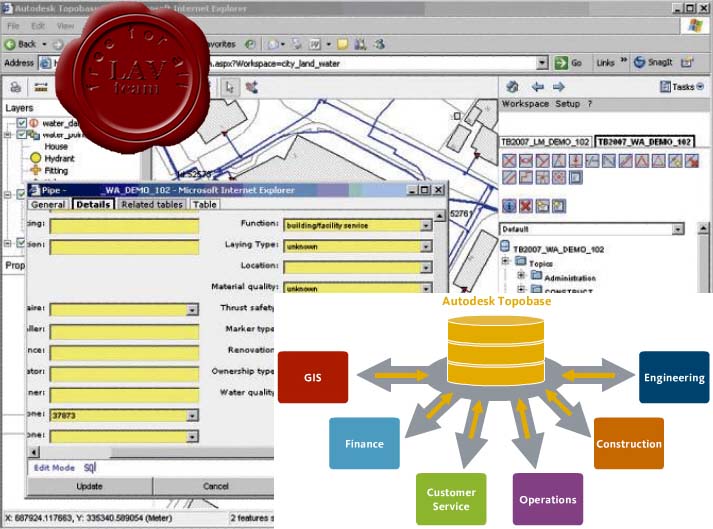Click the yellow diamond arrow tool icon

(675, 161)
